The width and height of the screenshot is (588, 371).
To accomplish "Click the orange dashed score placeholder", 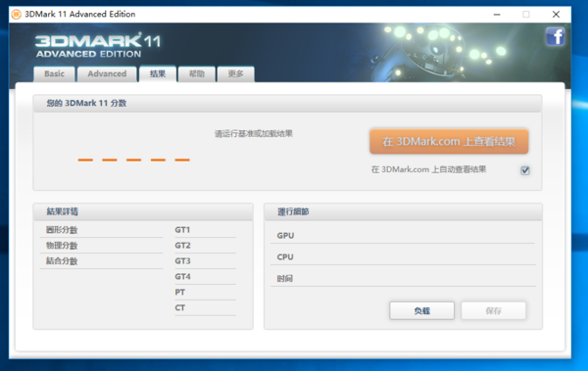I will [134, 160].
